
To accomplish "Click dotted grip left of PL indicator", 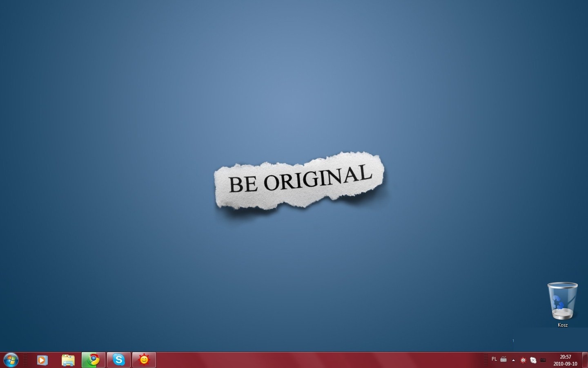I will [x=486, y=360].
